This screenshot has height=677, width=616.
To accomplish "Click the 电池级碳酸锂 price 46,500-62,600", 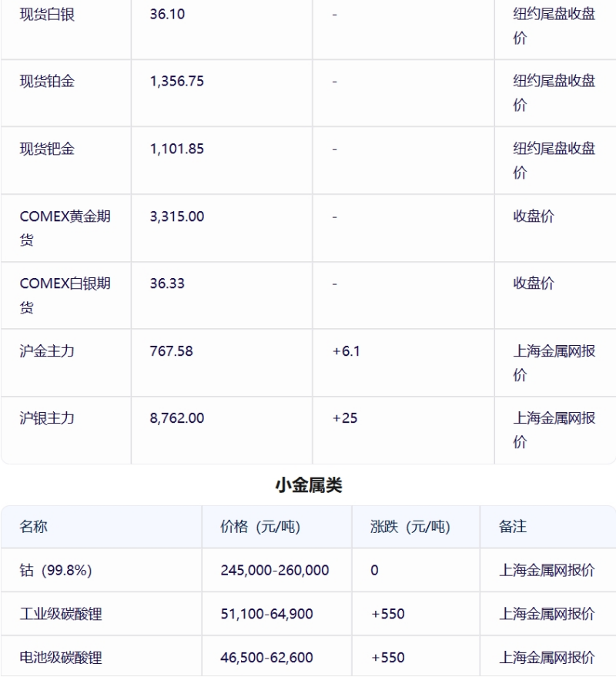I will click(266, 658).
